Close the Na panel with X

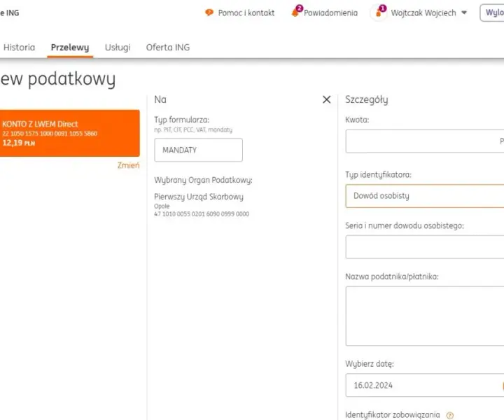[x=327, y=99]
